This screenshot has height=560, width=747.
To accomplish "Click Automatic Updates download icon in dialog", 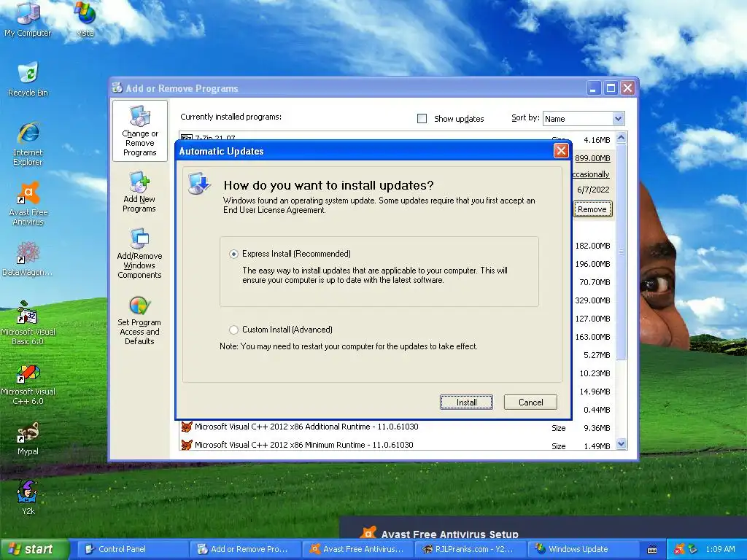I will [199, 184].
